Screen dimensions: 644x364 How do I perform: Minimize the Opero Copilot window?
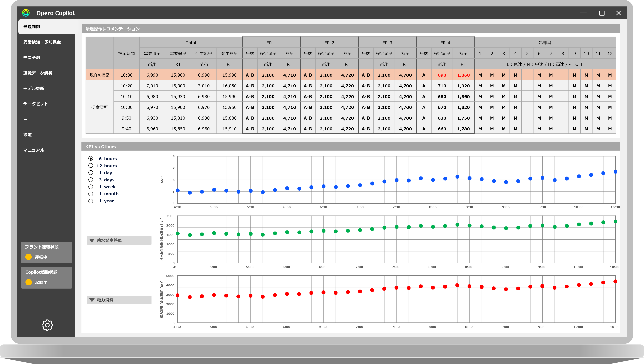click(583, 13)
